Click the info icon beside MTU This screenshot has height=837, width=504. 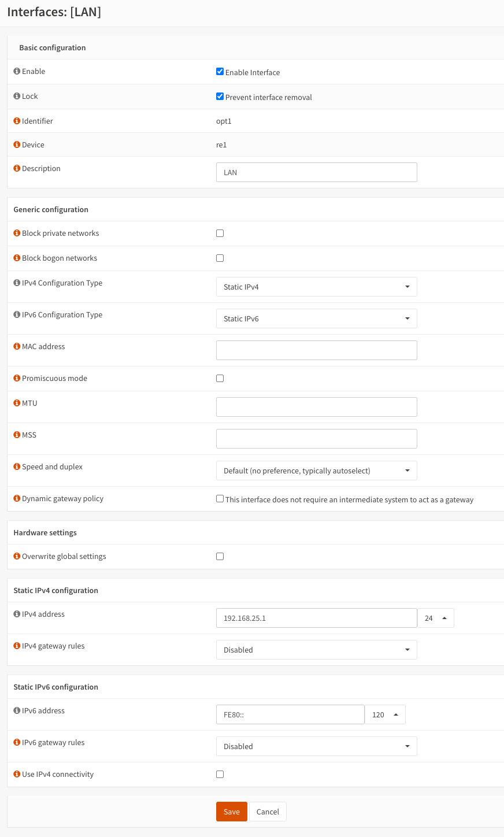(17, 403)
